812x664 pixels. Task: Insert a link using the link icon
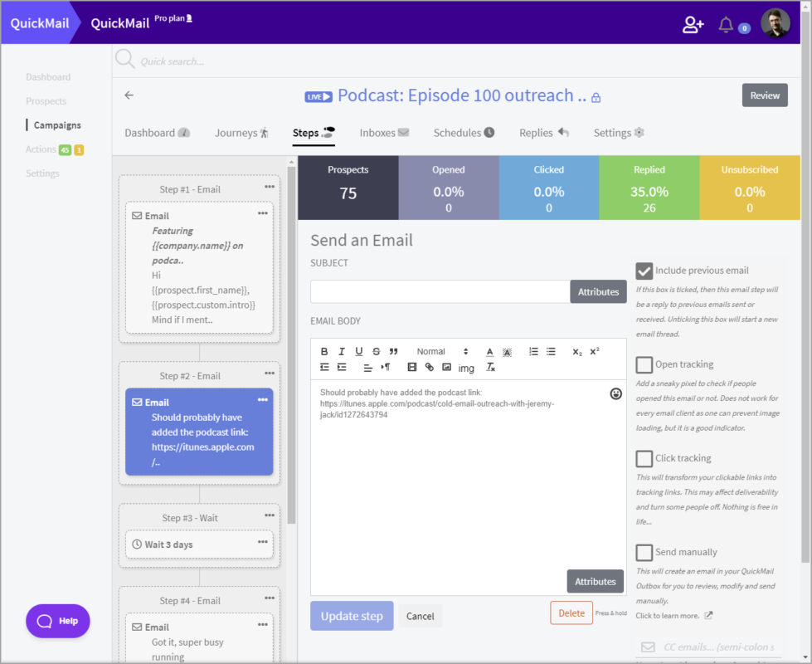click(x=429, y=367)
